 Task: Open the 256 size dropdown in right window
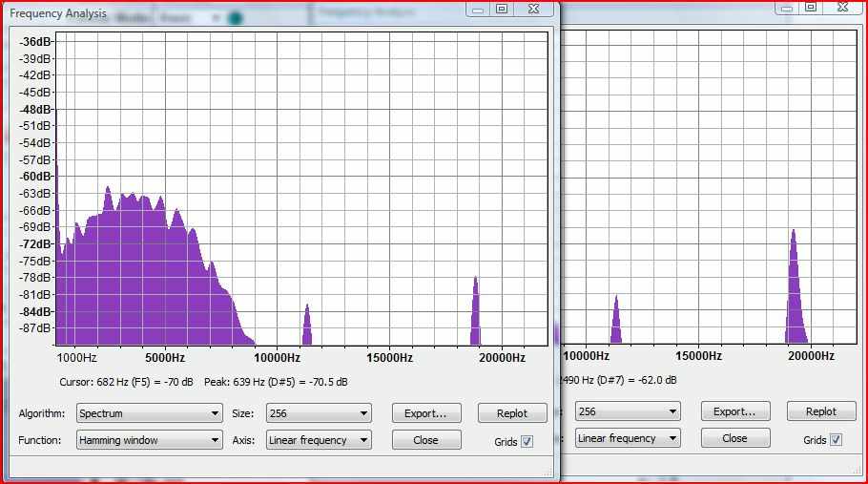(x=628, y=411)
